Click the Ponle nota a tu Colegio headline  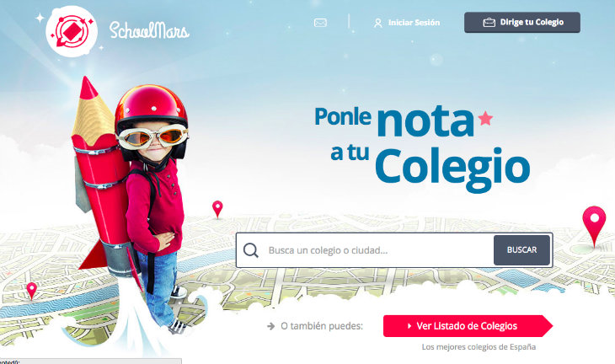click(x=422, y=149)
